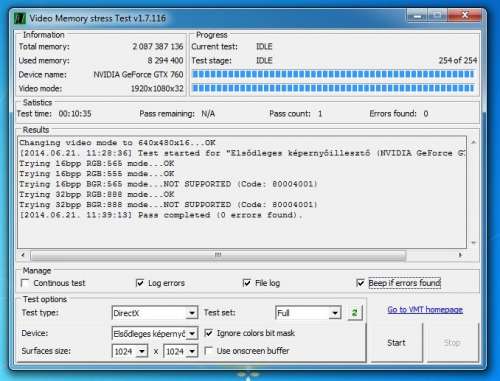Click the lower progress bar
Viewport: 500px width, 381px height.
[x=333, y=88]
